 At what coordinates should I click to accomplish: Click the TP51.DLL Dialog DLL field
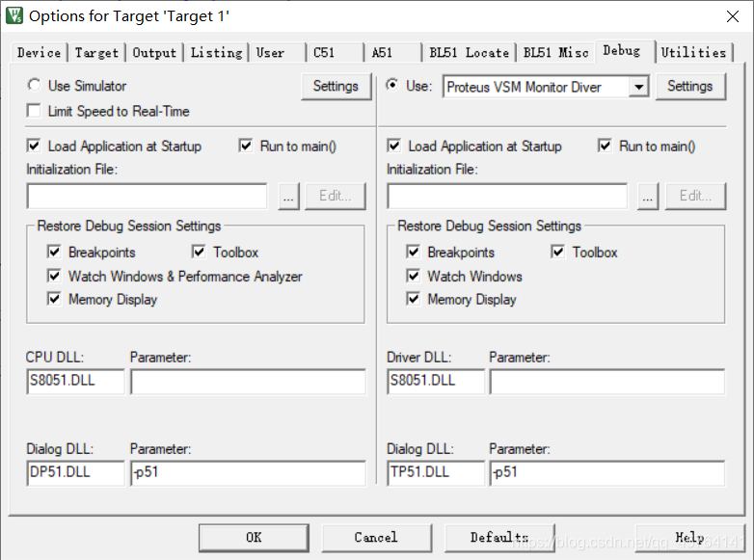click(436, 473)
